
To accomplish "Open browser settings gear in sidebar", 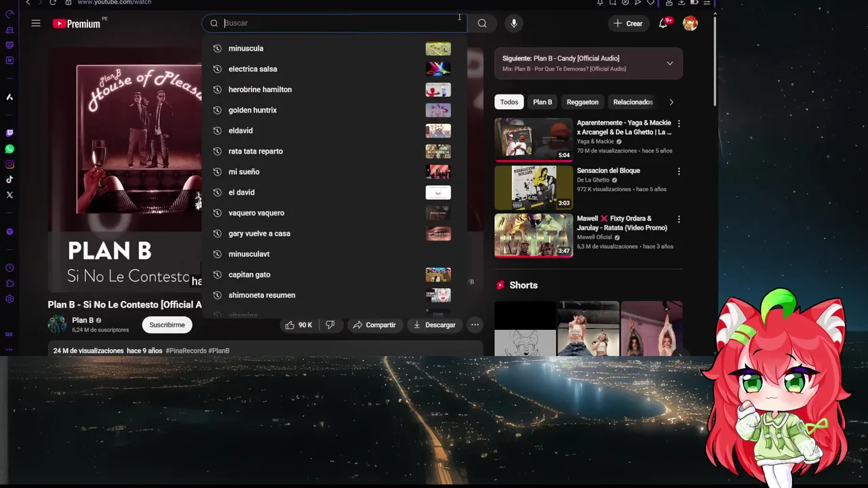I will tap(9, 299).
